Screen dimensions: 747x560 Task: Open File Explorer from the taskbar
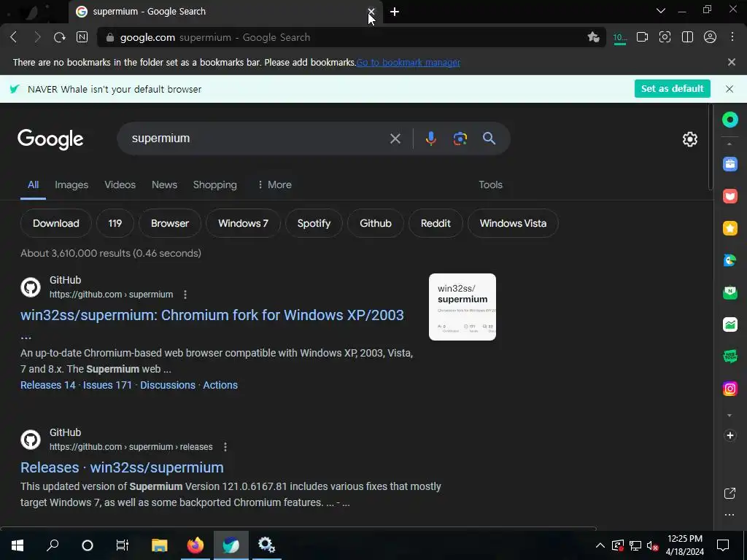pyautogui.click(x=160, y=545)
